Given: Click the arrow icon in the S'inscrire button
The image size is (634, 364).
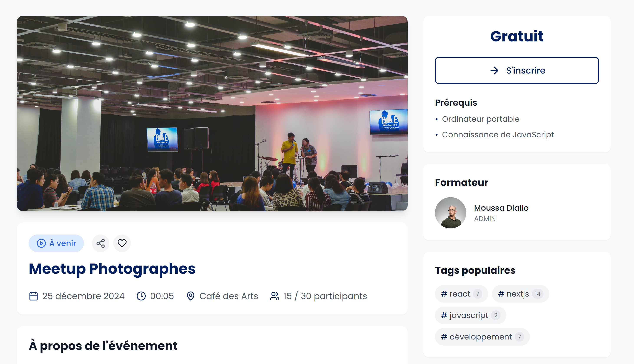Looking at the screenshot, I should coord(494,71).
